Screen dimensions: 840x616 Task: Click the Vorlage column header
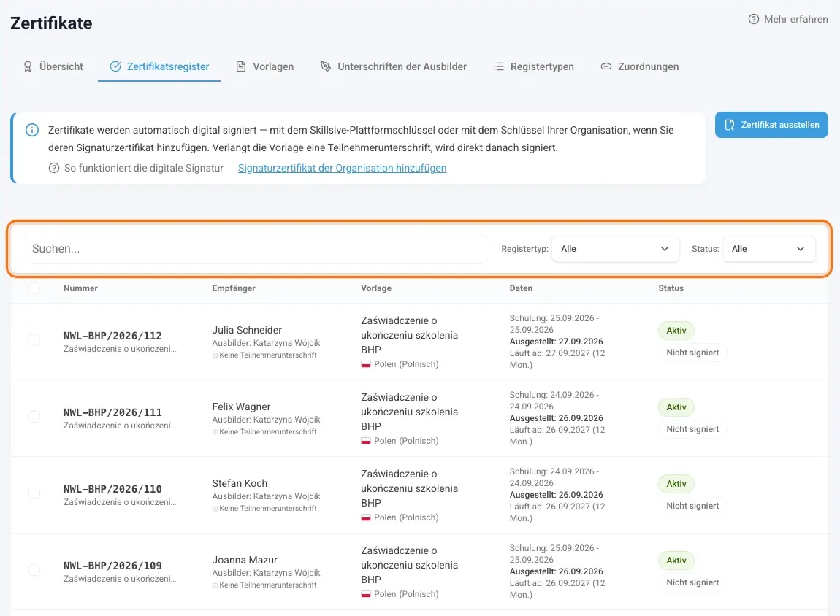click(376, 288)
